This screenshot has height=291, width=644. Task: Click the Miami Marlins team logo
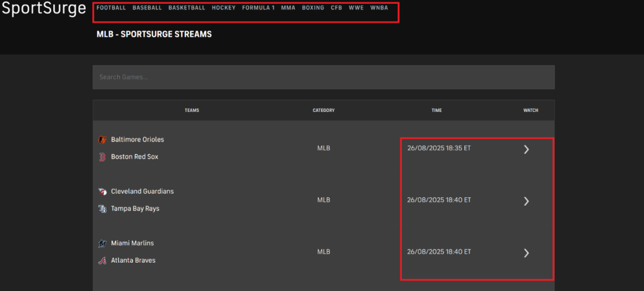[x=103, y=243]
